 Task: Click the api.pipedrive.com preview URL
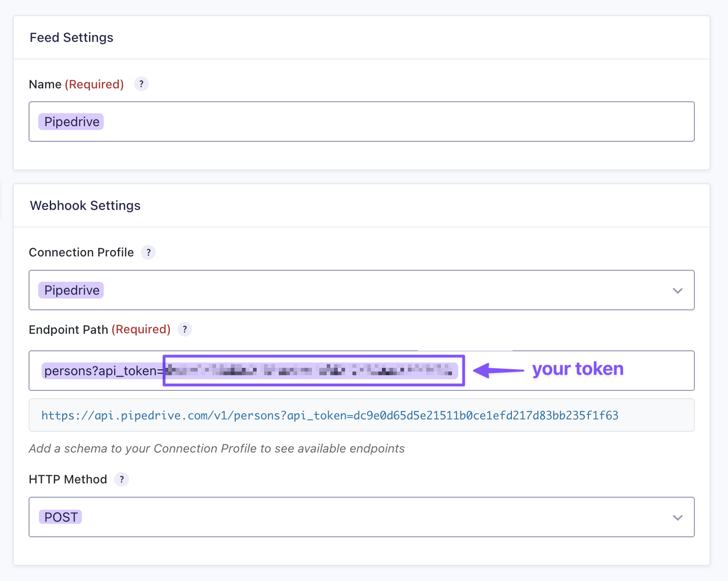[x=329, y=416]
